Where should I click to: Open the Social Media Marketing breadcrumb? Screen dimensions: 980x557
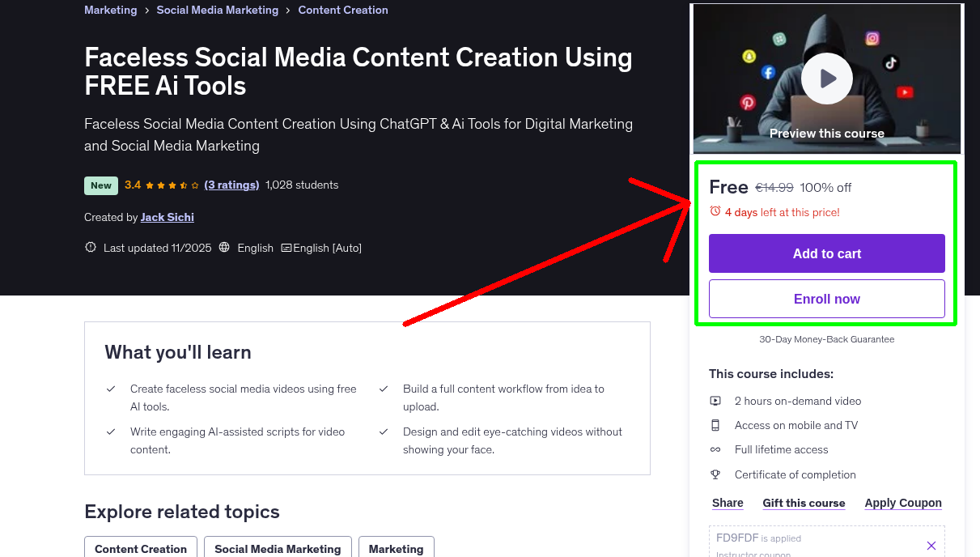point(217,10)
